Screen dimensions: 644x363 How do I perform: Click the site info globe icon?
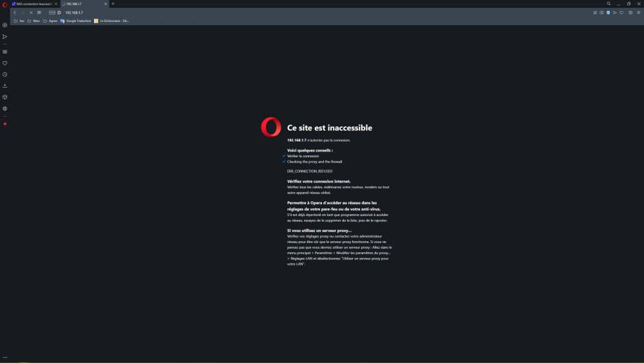(x=59, y=13)
